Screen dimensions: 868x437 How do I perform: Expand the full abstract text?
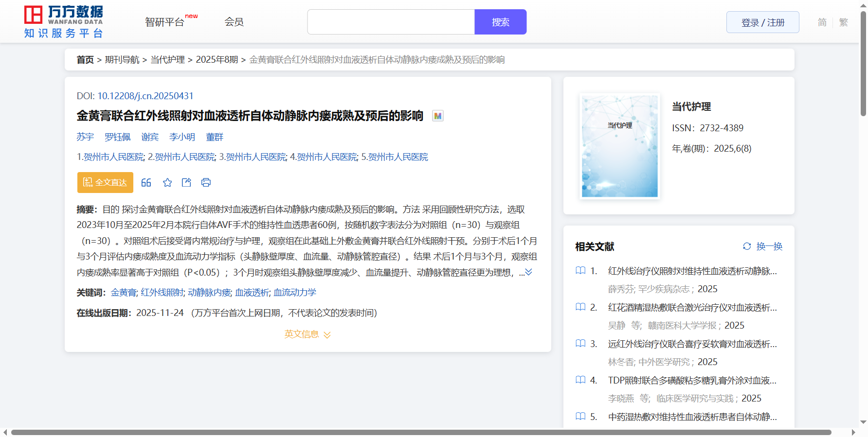pyautogui.click(x=528, y=272)
